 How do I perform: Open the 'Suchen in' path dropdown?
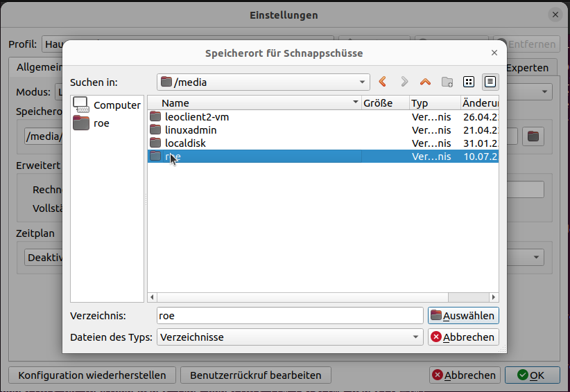point(264,82)
